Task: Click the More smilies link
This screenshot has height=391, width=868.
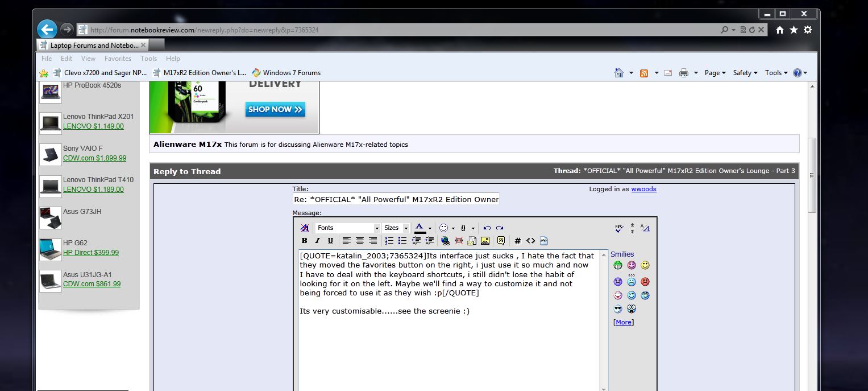Action: 624,322
